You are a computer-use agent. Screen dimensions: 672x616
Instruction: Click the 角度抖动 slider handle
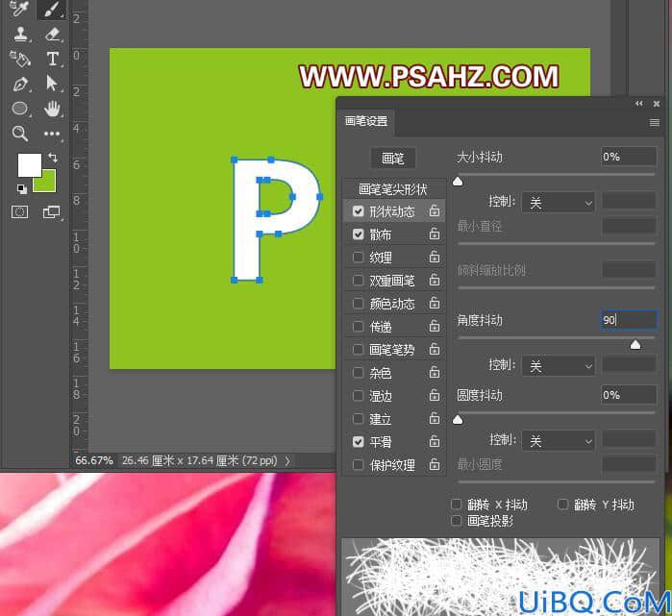click(635, 344)
